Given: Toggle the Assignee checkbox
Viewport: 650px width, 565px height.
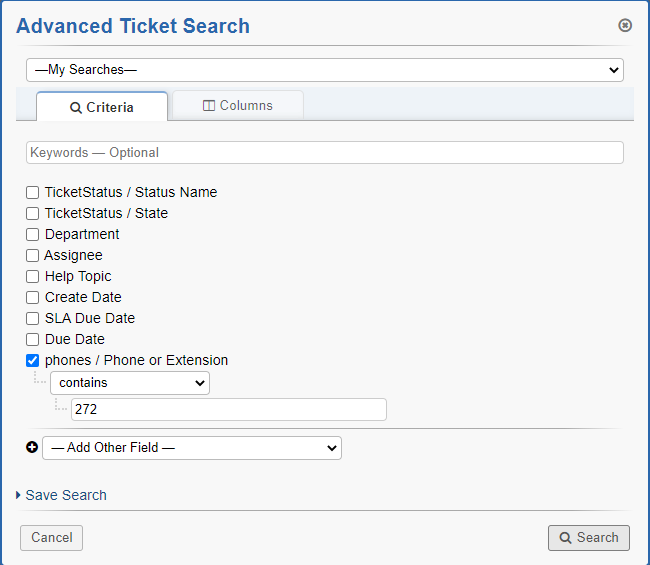Looking at the screenshot, I should [33, 255].
